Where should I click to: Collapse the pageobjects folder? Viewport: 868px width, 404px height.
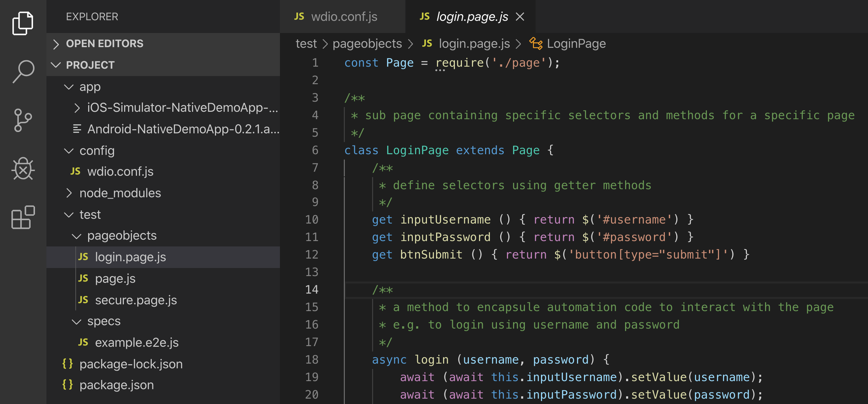pos(76,236)
